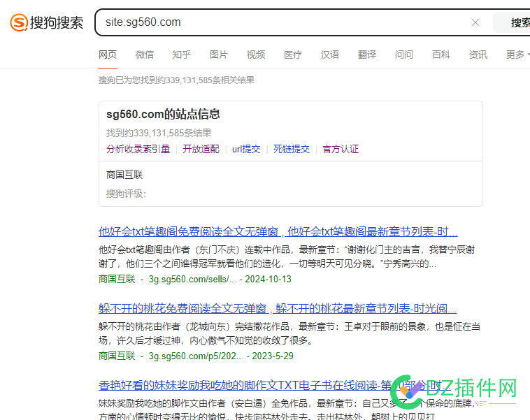Open the url提交 link
530x420 pixels.
[246, 149]
